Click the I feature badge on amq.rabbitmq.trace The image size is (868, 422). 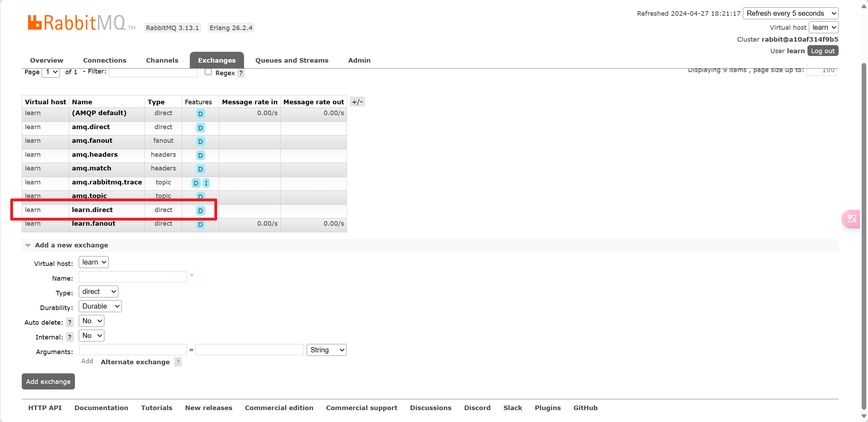[x=206, y=183]
